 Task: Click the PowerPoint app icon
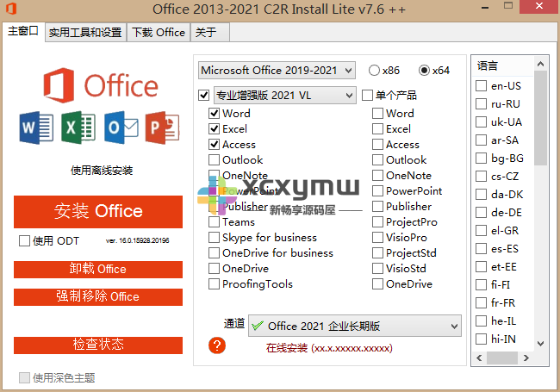tap(163, 128)
